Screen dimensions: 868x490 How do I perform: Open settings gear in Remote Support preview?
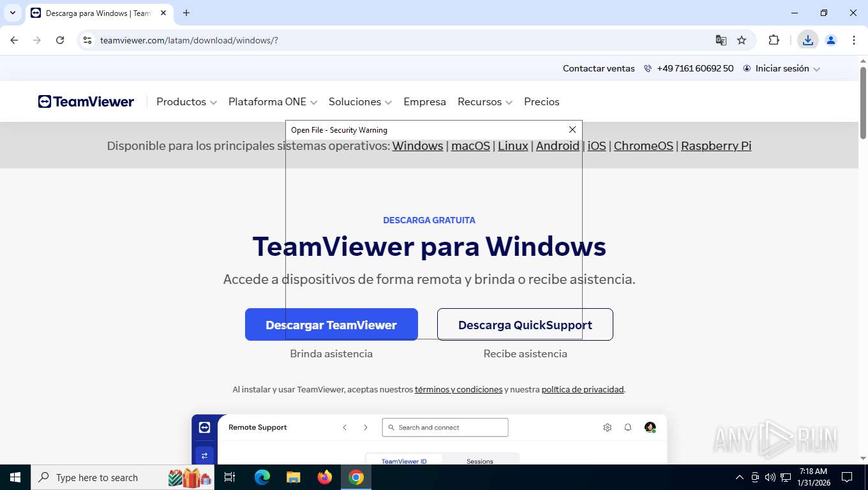pyautogui.click(x=608, y=427)
